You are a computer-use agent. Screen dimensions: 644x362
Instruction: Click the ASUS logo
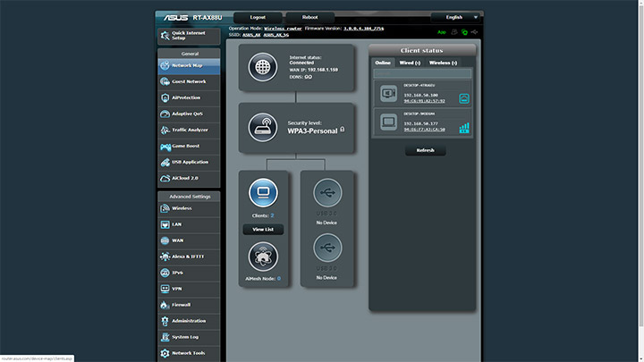175,18
